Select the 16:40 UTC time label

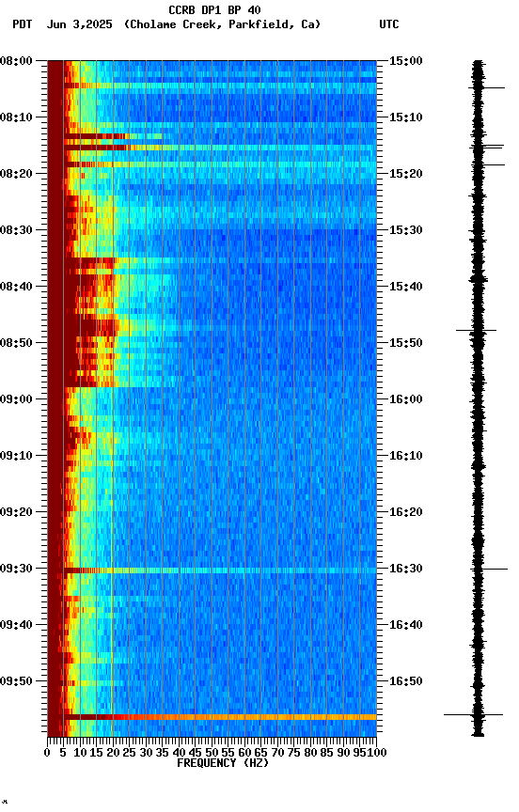click(x=405, y=625)
